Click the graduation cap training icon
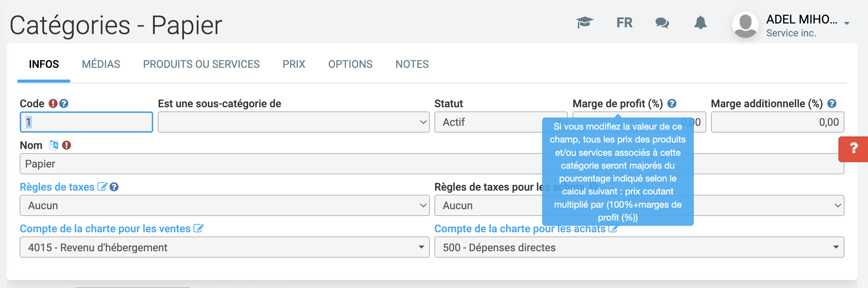 pos(585,23)
